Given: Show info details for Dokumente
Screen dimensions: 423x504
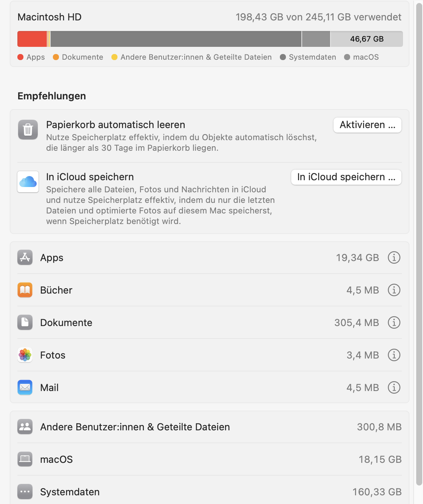Looking at the screenshot, I should pyautogui.click(x=394, y=322).
